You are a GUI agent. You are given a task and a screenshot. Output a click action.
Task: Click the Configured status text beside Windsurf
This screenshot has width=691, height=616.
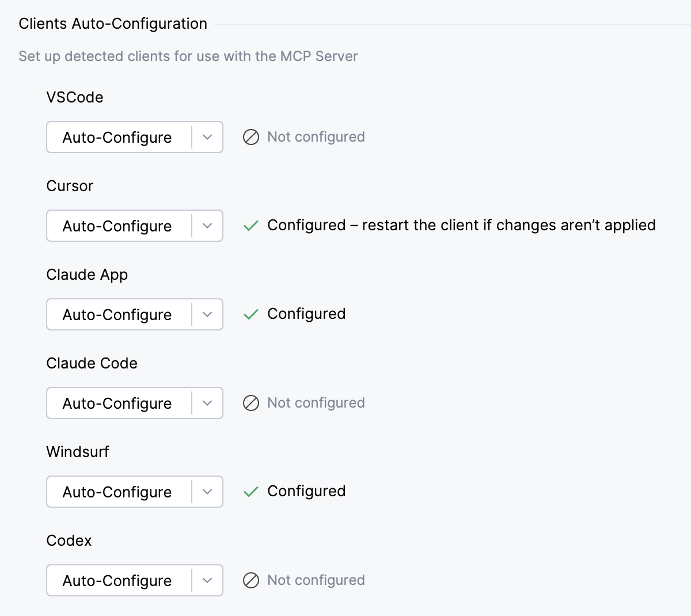coord(306,491)
